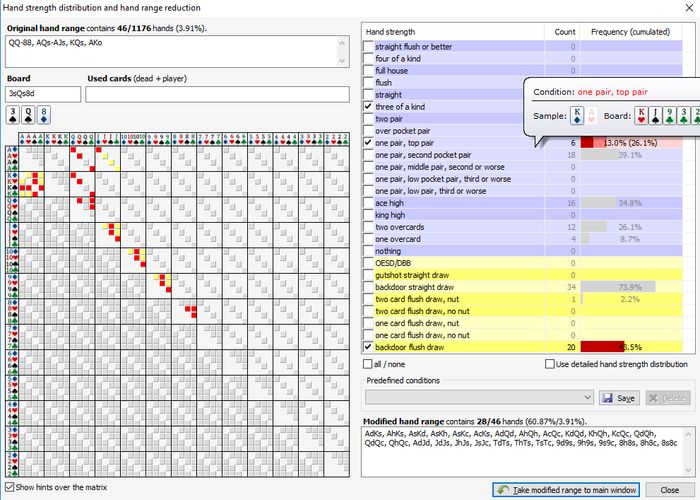Click the 'Frequency (cumulated)' column header
Viewport: 700px width, 500px height.
click(x=630, y=32)
